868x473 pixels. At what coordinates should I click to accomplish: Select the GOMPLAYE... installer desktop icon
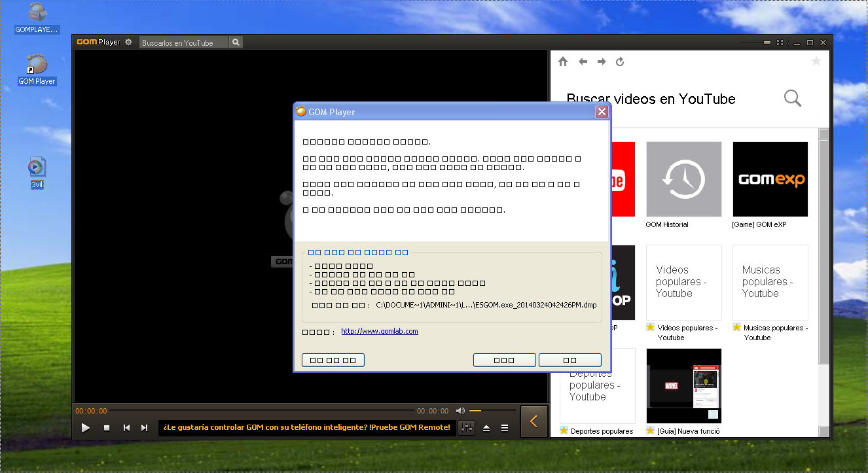37,18
